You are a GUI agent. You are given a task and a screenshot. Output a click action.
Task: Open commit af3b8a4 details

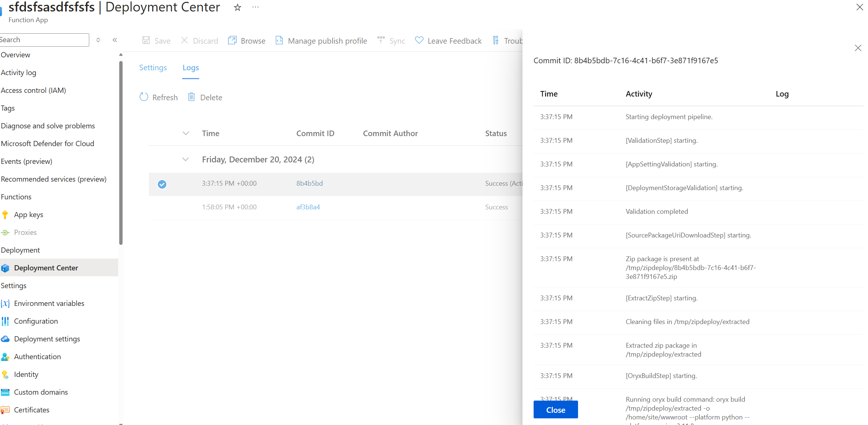(308, 207)
